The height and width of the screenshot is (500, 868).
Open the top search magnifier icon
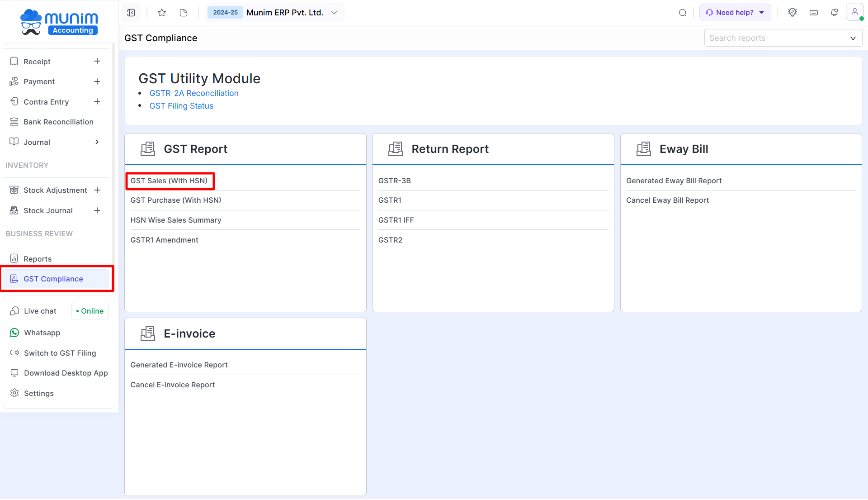click(683, 13)
